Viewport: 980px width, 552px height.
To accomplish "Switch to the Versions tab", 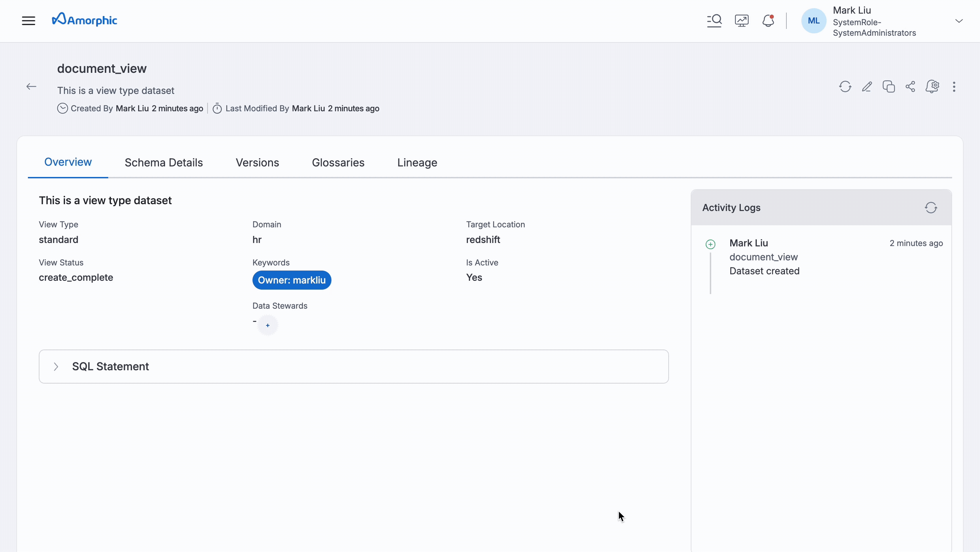I will point(257,163).
